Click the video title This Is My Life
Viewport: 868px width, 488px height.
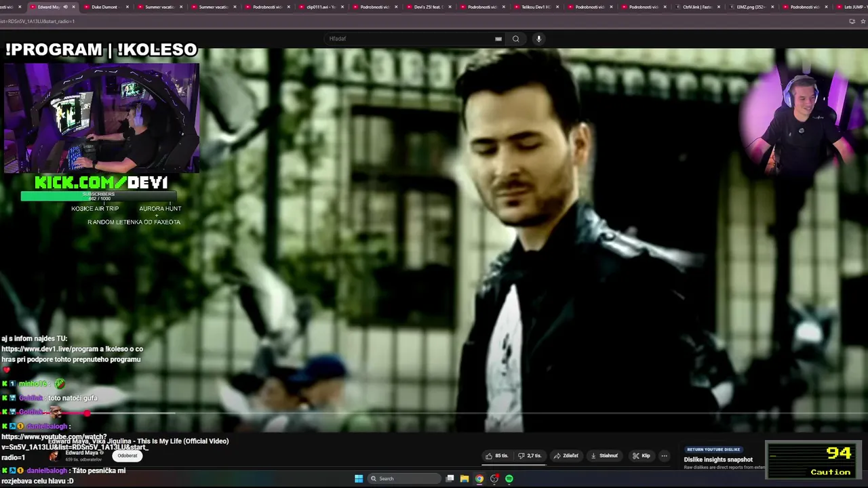click(x=138, y=441)
